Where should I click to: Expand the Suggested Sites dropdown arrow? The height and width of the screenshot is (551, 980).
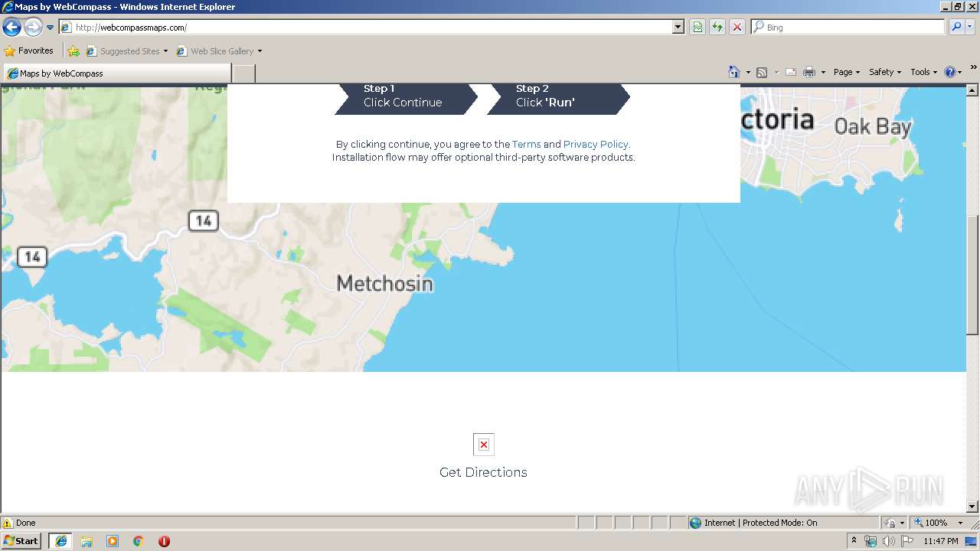click(165, 51)
